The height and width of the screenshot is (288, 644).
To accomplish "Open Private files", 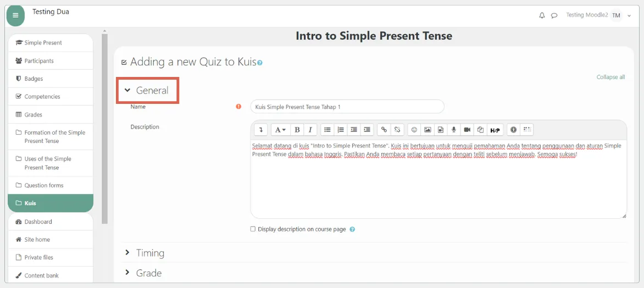I will pyautogui.click(x=51, y=257).
